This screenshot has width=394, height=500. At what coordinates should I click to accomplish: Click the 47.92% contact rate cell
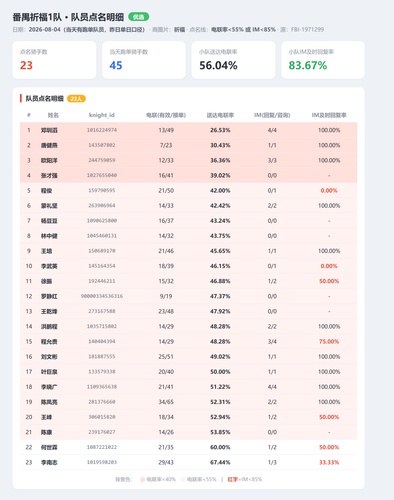[x=220, y=311]
